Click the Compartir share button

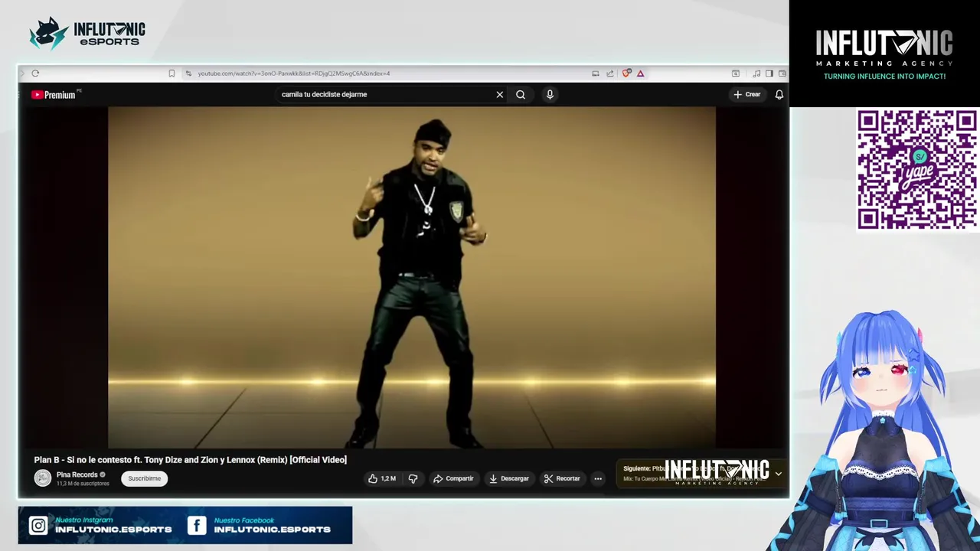(x=453, y=479)
